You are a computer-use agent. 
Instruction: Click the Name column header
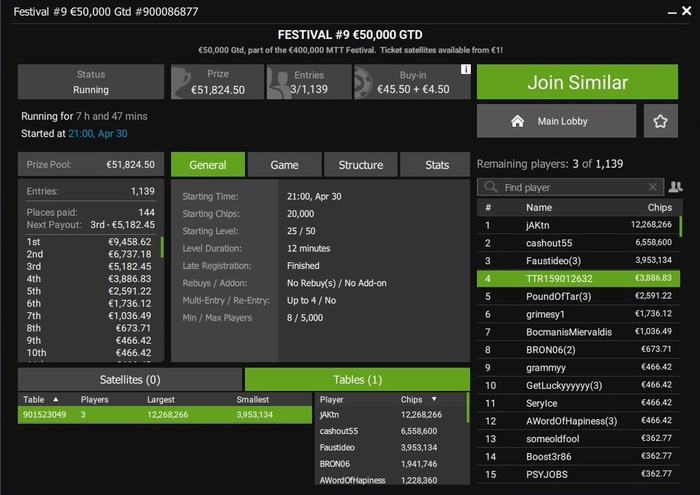pyautogui.click(x=539, y=208)
